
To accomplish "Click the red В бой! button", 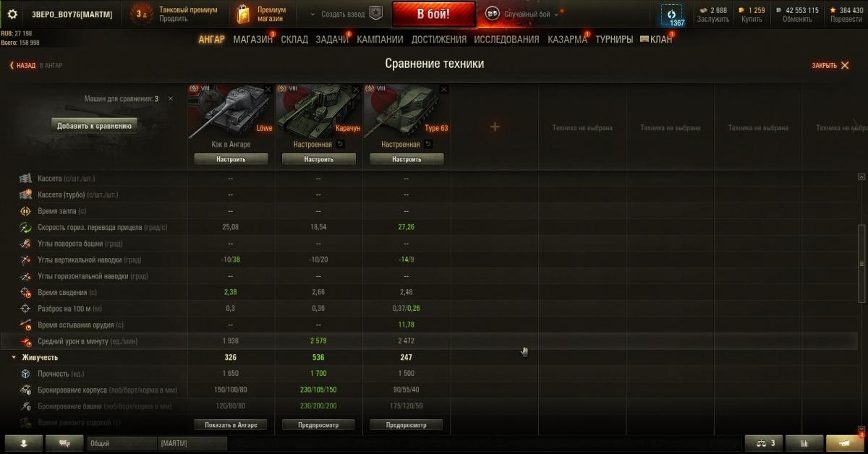I will click(x=434, y=14).
